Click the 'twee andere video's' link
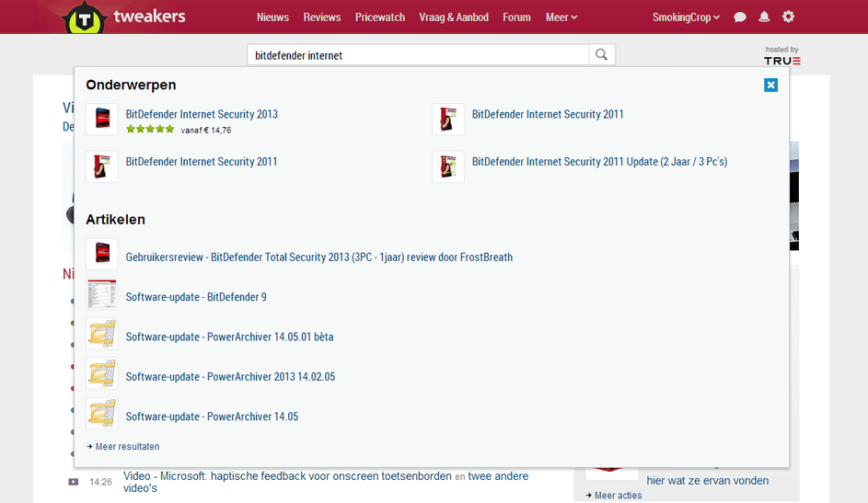 (326, 482)
